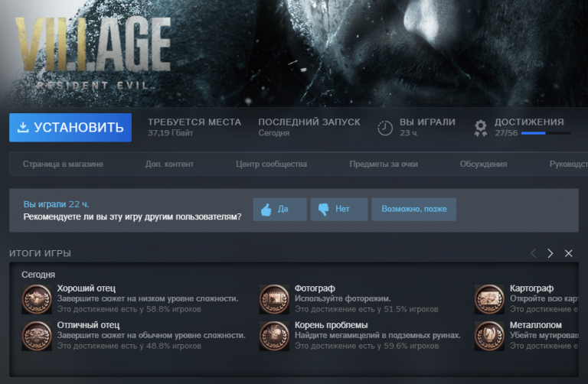
Task: Click the thumbs-up icon on Да button
Action: [266, 210]
